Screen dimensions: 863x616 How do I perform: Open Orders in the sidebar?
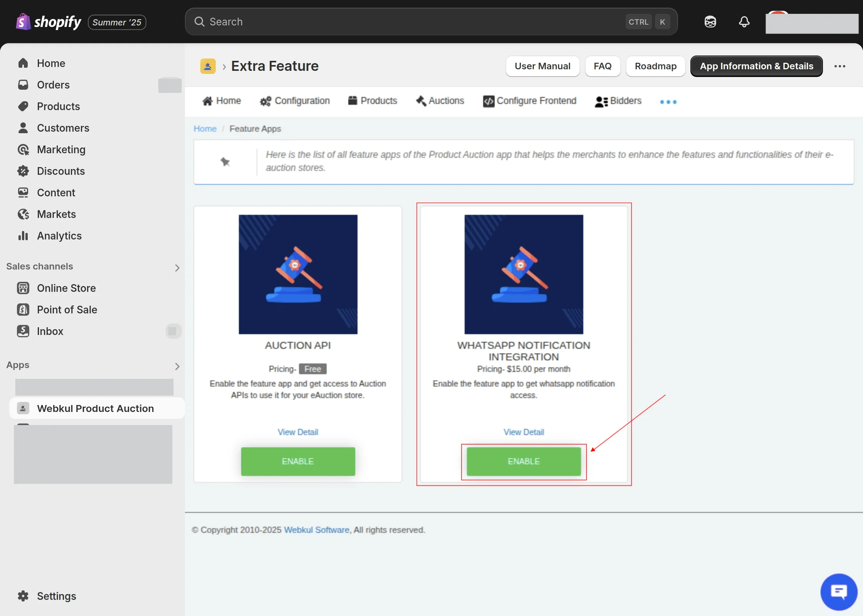[x=53, y=85]
